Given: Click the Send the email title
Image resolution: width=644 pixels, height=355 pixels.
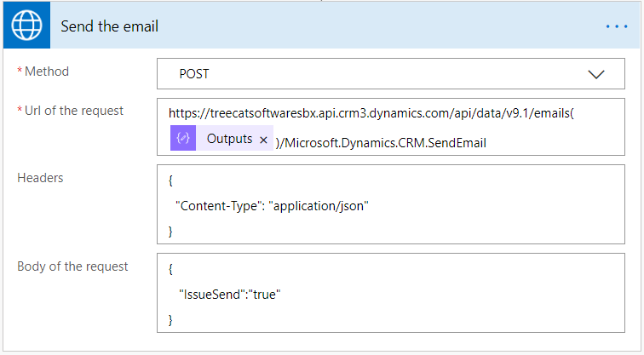Looking at the screenshot, I should (109, 26).
